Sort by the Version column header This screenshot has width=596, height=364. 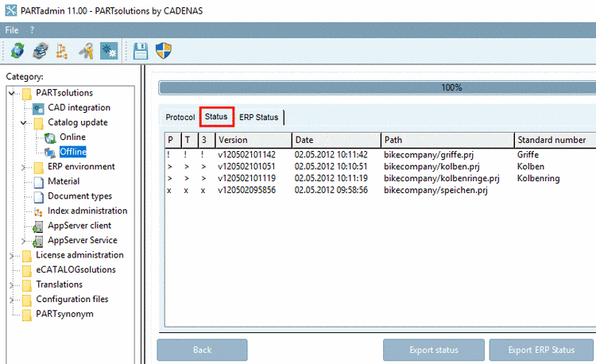point(253,140)
